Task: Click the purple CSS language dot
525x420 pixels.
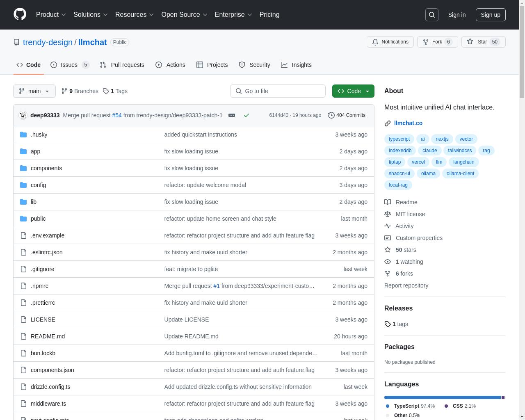Action: [446, 406]
